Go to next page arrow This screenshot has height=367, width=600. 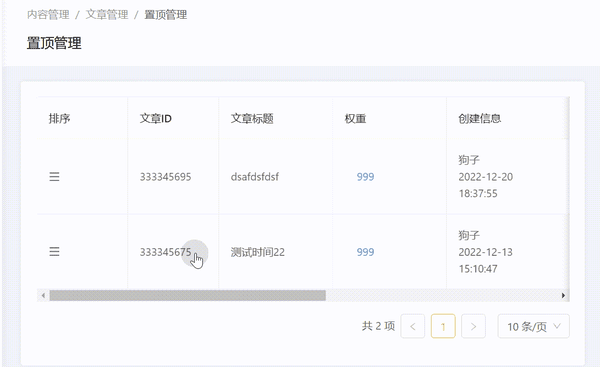(473, 326)
